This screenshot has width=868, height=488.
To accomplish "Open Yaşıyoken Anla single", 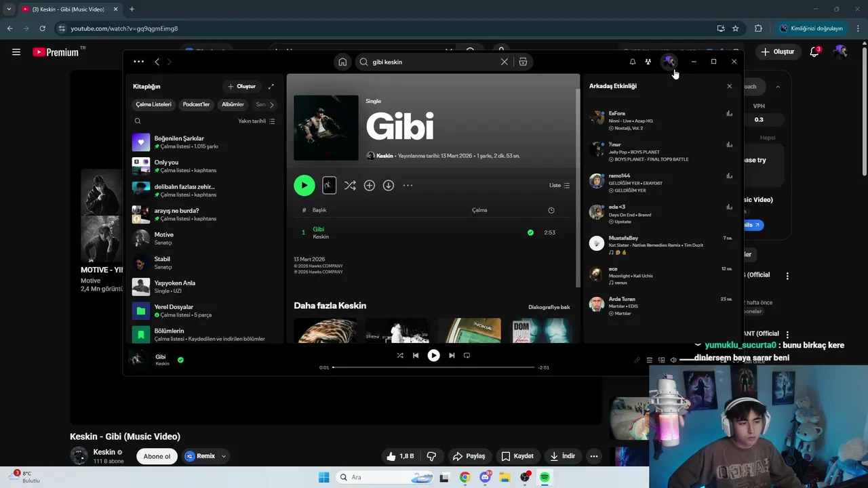I will [203, 287].
